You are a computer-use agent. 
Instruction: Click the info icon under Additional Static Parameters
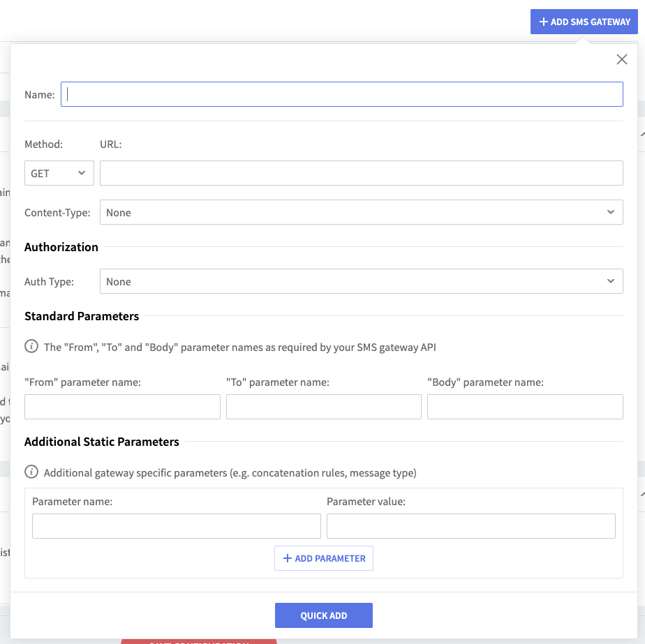click(x=31, y=472)
